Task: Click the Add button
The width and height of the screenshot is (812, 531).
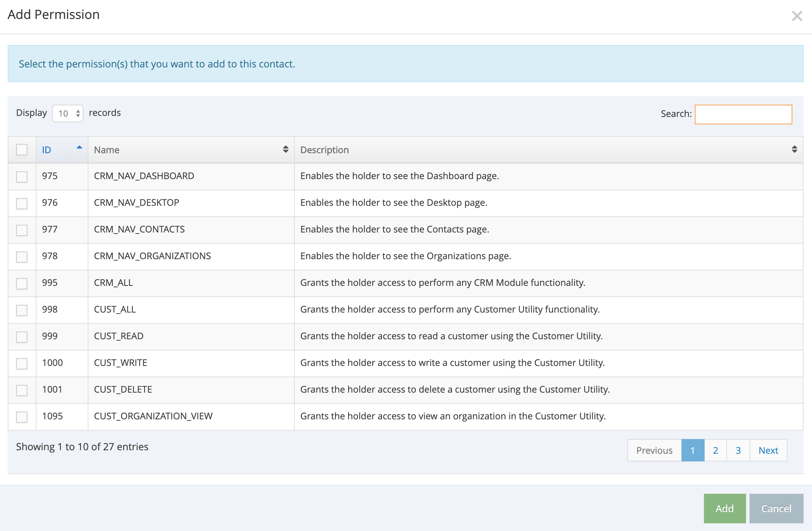Action: (x=724, y=508)
